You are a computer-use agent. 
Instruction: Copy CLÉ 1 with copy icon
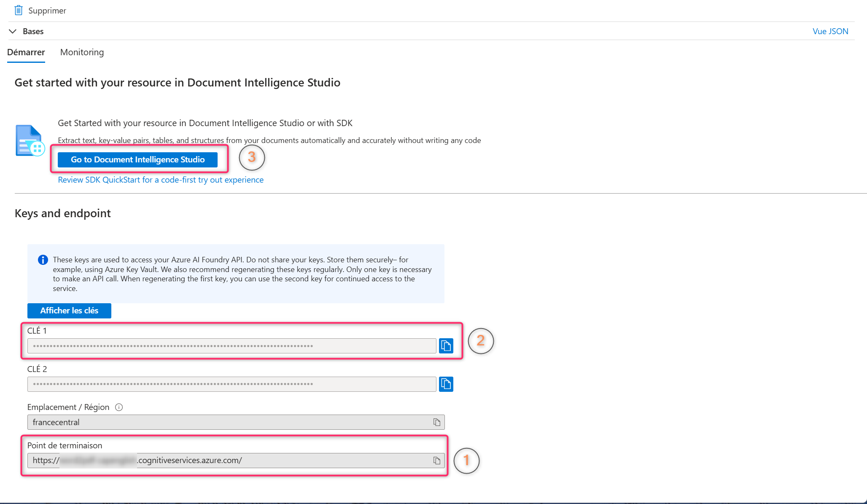pyautogui.click(x=446, y=346)
